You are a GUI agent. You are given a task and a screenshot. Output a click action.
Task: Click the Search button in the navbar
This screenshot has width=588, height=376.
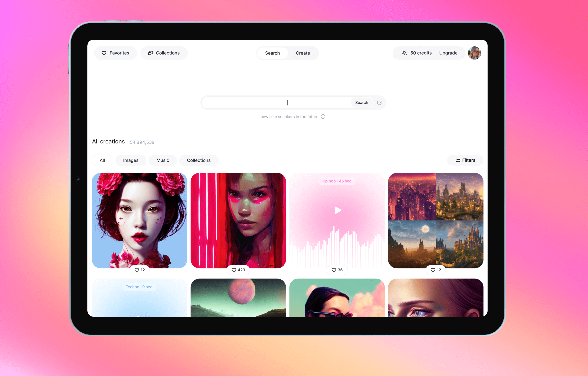[x=273, y=53]
